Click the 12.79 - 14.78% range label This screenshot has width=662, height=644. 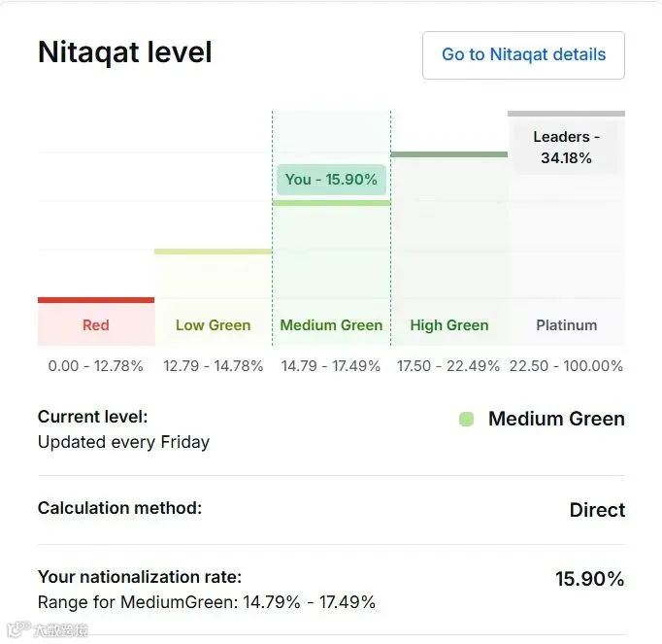214,366
